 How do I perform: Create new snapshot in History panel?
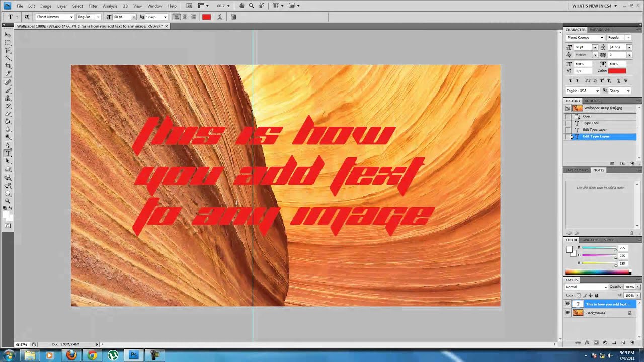623,163
